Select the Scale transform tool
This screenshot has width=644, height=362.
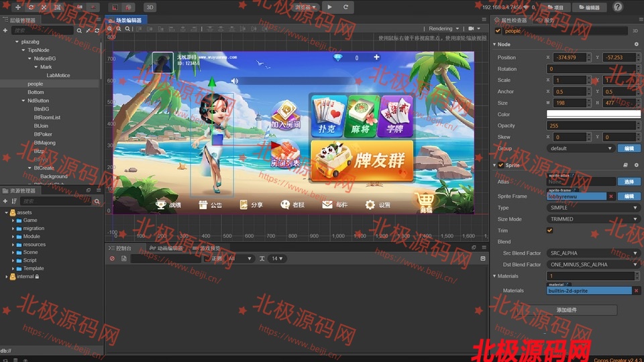(44, 7)
